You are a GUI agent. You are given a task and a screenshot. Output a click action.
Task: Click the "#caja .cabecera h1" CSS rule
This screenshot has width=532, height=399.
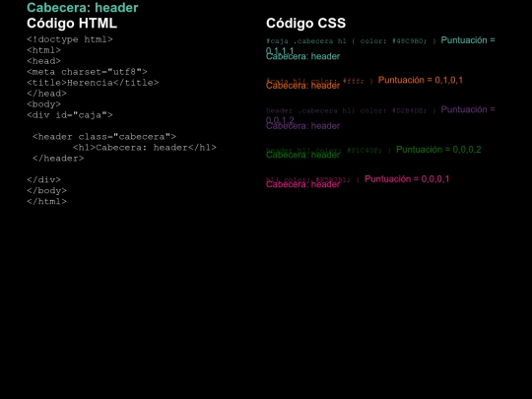pos(351,41)
